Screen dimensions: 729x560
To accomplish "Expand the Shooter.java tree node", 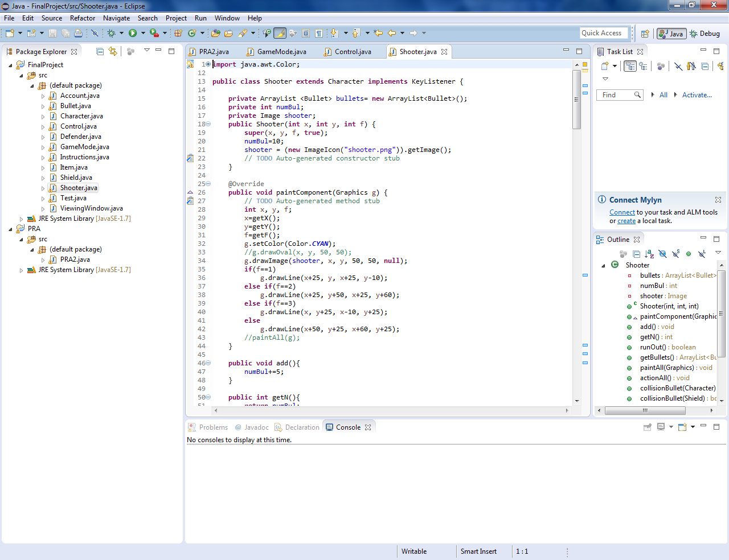I will click(x=43, y=188).
